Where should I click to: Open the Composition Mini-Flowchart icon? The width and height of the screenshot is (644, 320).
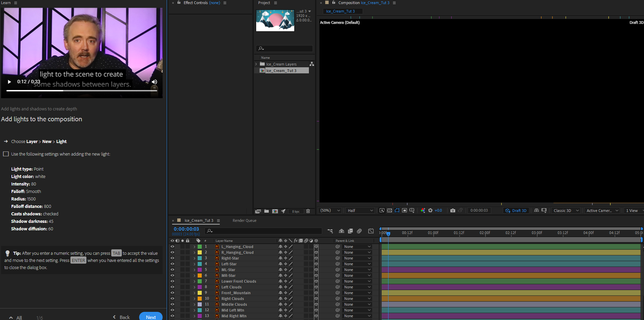pos(330,231)
